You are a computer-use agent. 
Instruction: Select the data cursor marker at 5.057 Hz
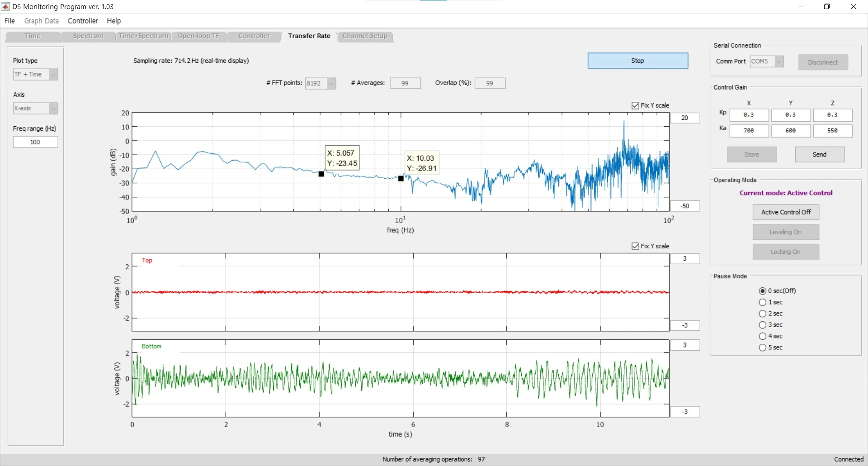pyautogui.click(x=321, y=174)
